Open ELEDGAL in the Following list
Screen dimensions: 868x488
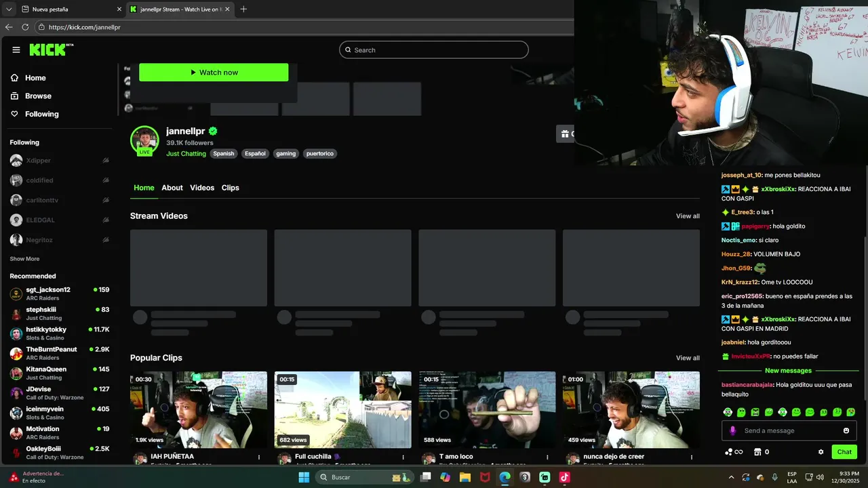coord(60,220)
